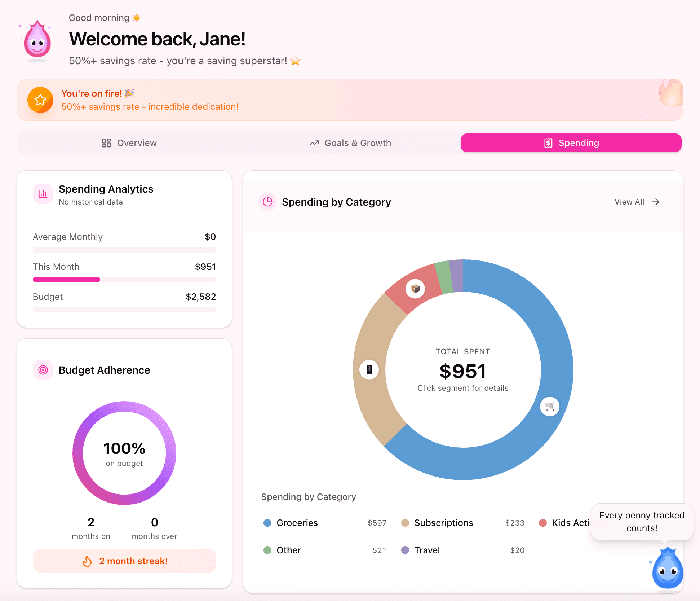This screenshot has height=601, width=700.
Task: Click the star badge in the achievement banner
Action: pyautogui.click(x=40, y=100)
